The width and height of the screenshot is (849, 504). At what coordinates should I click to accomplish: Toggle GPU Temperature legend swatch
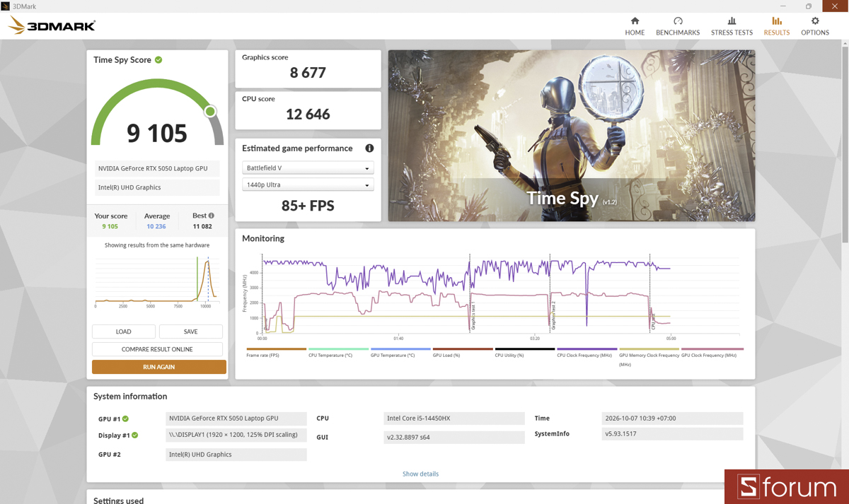[401, 348]
